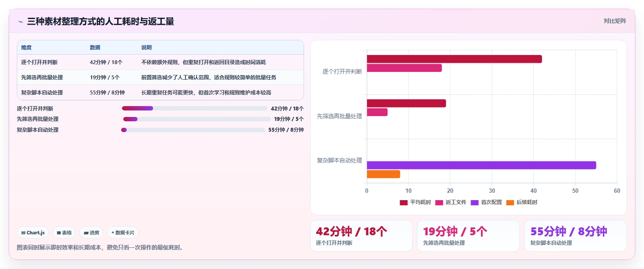Screen dimensions: 644x269
Task: Select table cell 42分钟 / 18个
Action: (x=106, y=62)
